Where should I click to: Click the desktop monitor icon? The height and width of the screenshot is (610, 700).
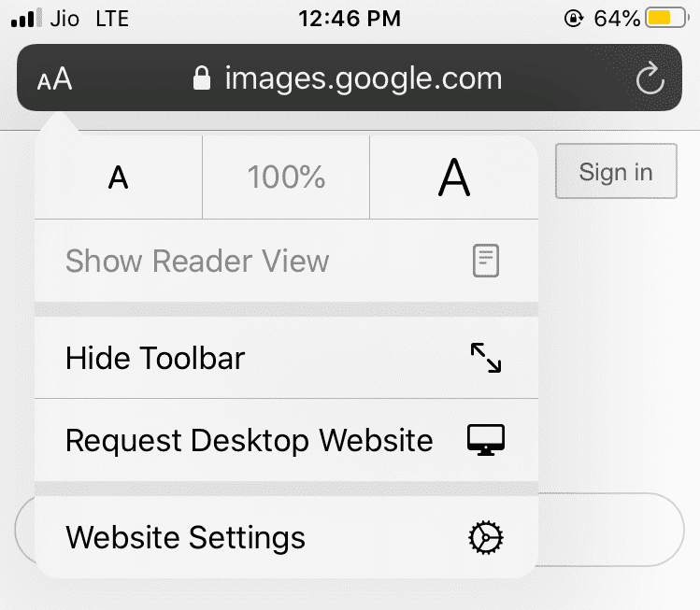pos(485,440)
